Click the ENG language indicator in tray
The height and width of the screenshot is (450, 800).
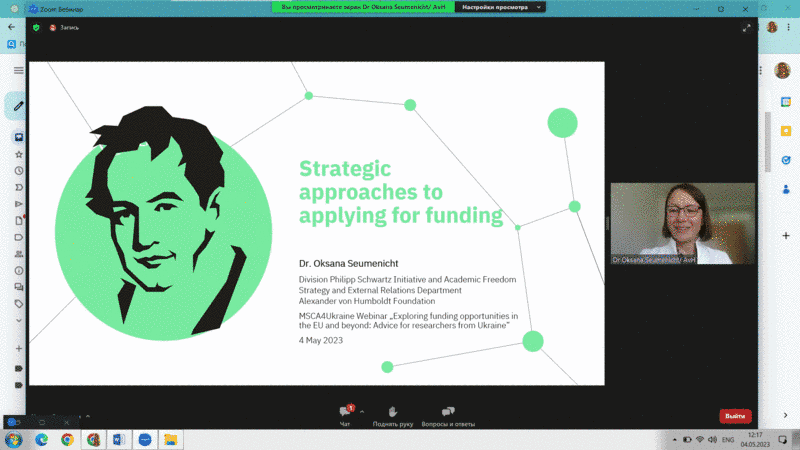[728, 439]
